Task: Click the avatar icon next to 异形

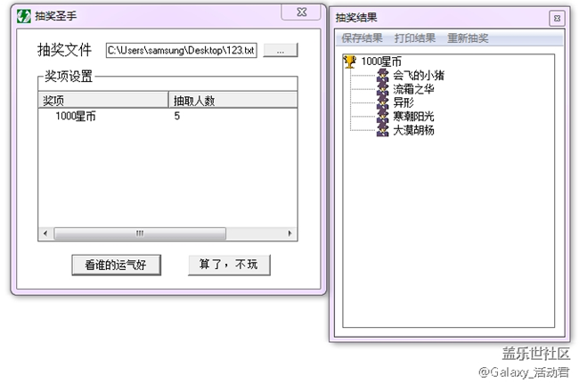Action: point(383,102)
